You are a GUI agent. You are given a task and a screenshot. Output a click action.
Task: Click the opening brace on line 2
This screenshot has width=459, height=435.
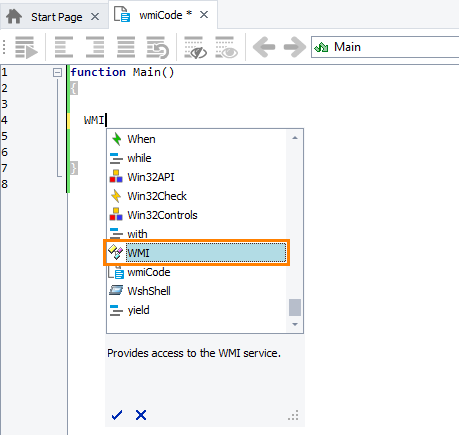pos(74,88)
